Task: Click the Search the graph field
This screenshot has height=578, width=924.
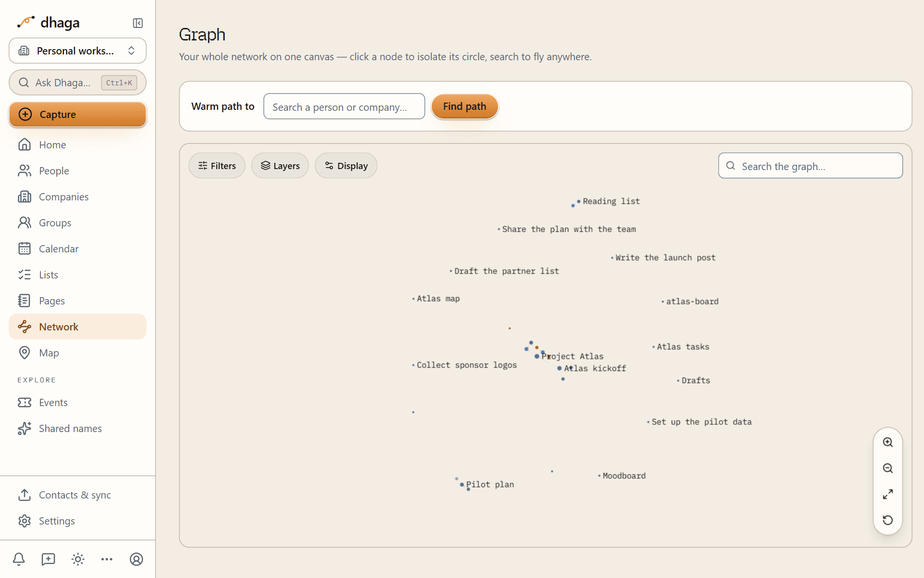Action: [x=810, y=166]
